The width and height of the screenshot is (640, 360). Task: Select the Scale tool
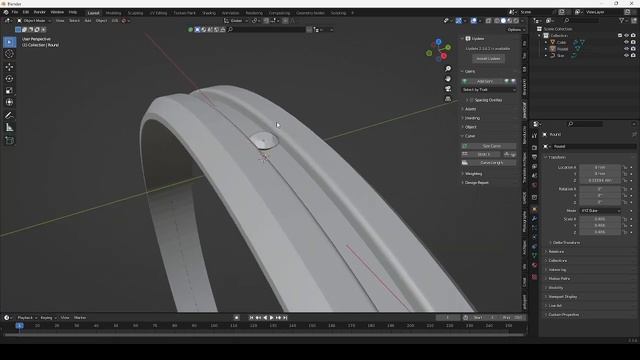(x=9, y=91)
